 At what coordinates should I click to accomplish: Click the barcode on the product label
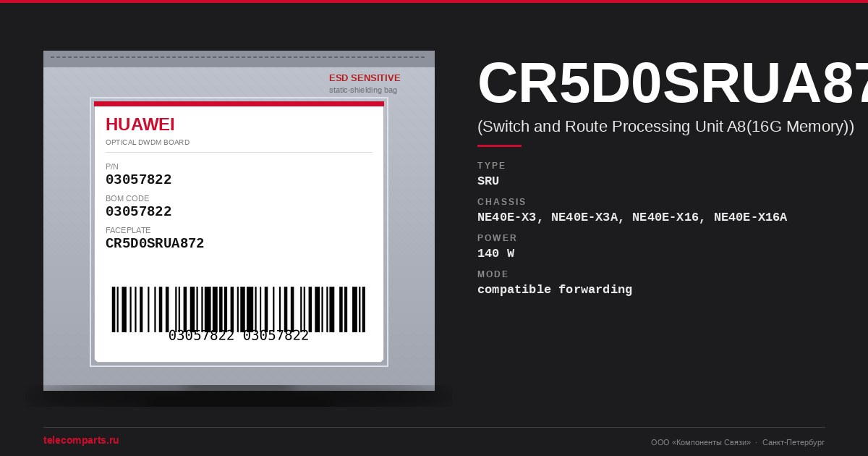(x=239, y=309)
